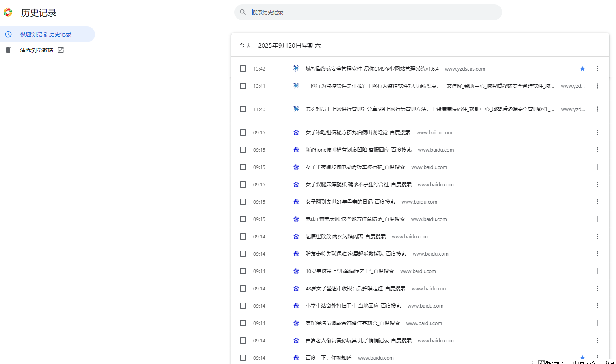Switch to 极速浏览器 历史记录 in the sidebar
This screenshot has height=364, width=616.
(45, 34)
